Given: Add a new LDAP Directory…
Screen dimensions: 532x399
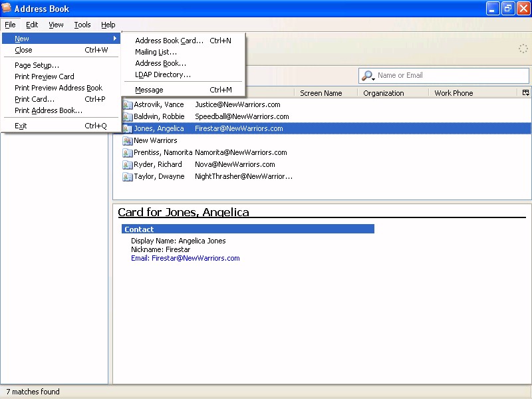Looking at the screenshot, I should [x=184, y=74].
